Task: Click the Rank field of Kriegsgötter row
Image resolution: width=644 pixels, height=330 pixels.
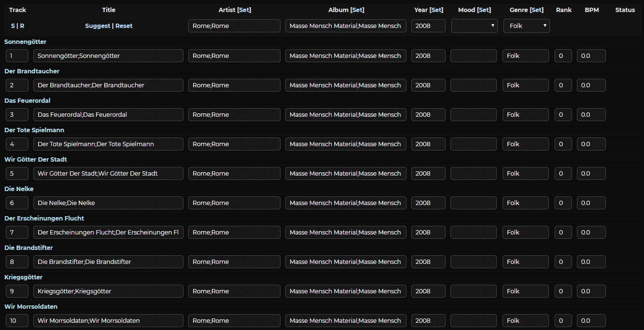Action: [563, 291]
